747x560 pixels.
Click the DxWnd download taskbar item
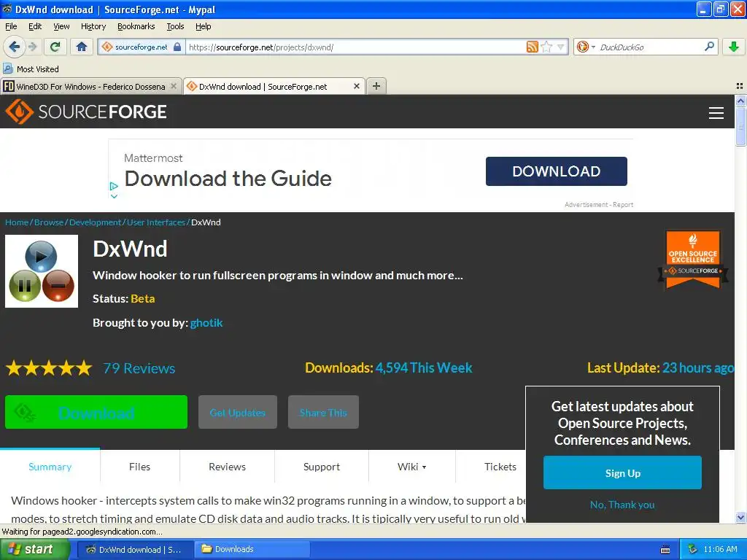tap(134, 549)
